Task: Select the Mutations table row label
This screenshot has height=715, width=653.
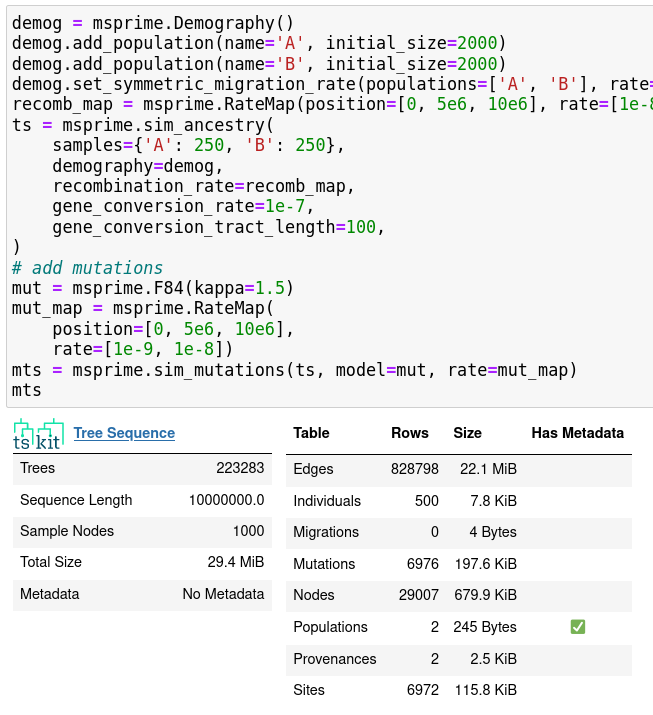Action: pos(324,564)
